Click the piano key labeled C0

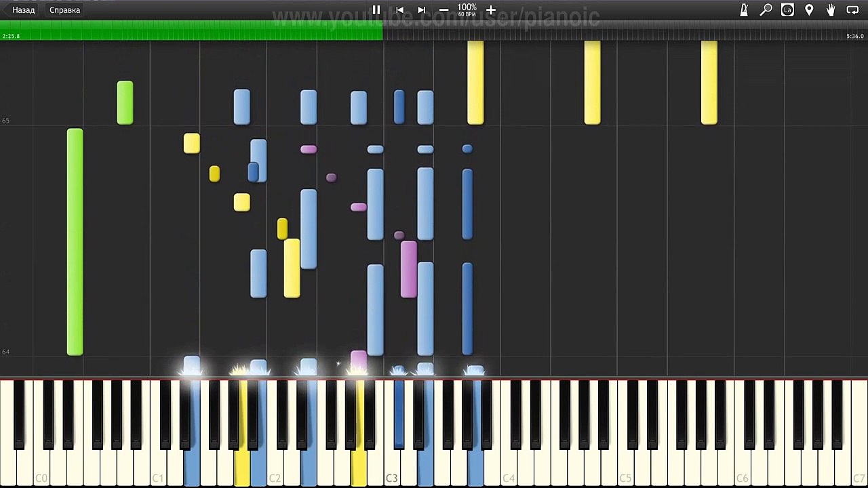pyautogui.click(x=41, y=468)
